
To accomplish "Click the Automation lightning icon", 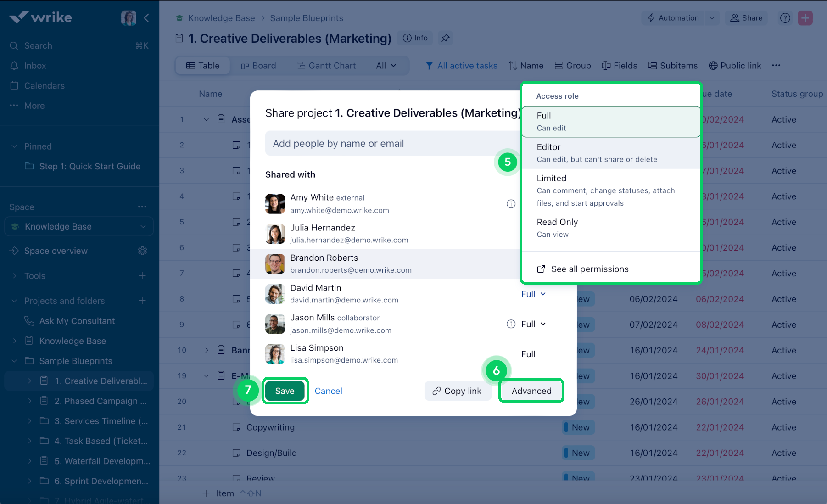I will [651, 18].
